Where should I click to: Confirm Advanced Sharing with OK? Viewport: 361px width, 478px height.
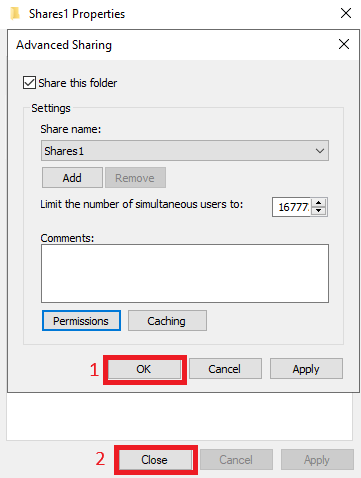[145, 369]
